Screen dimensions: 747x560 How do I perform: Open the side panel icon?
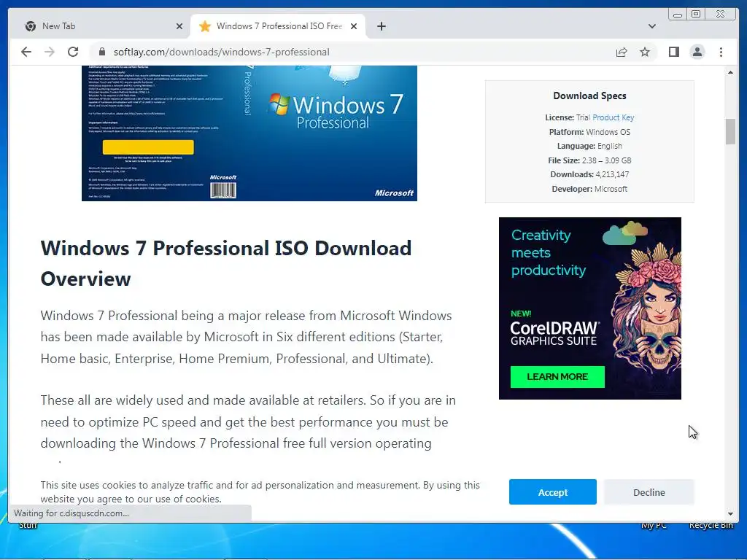pyautogui.click(x=673, y=52)
